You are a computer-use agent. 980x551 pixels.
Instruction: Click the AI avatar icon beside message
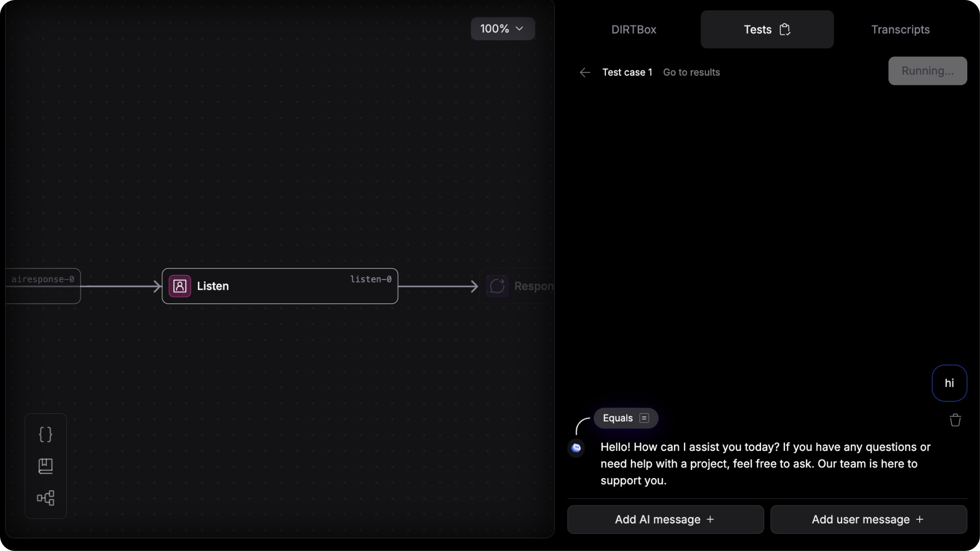click(x=576, y=448)
